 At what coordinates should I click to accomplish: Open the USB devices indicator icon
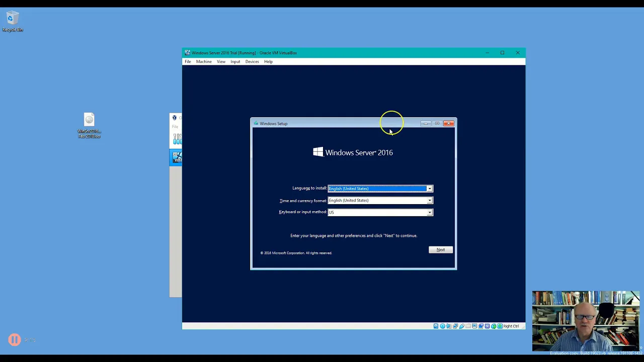click(x=462, y=326)
